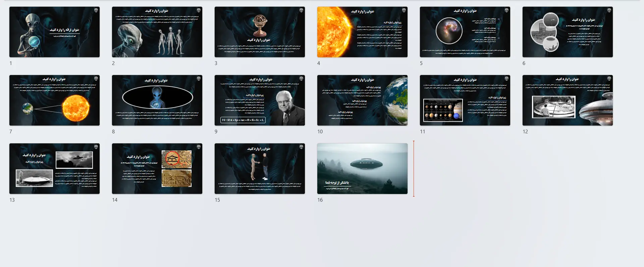This screenshot has height=267, width=644.
Task: Click slide number label "7"
Action: [11, 132]
